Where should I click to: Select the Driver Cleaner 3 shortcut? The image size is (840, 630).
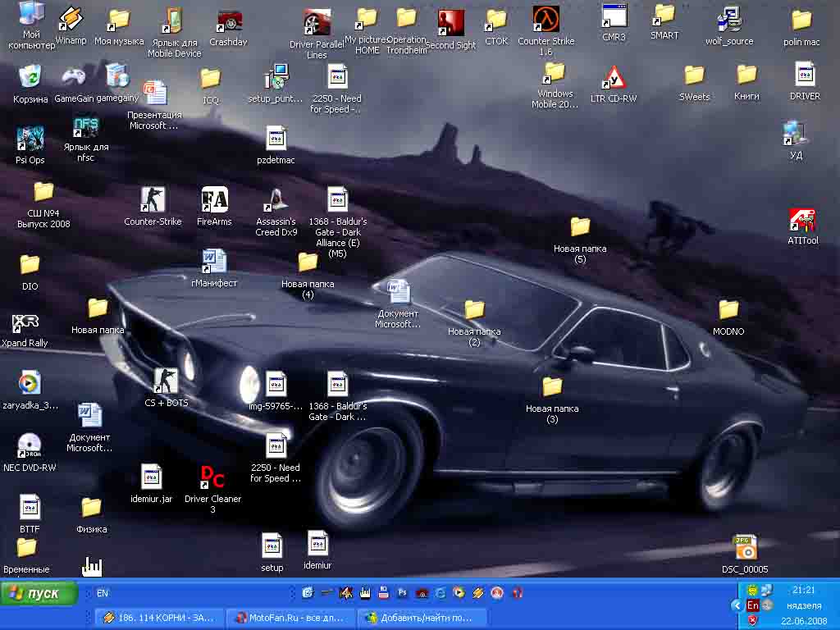[212, 477]
